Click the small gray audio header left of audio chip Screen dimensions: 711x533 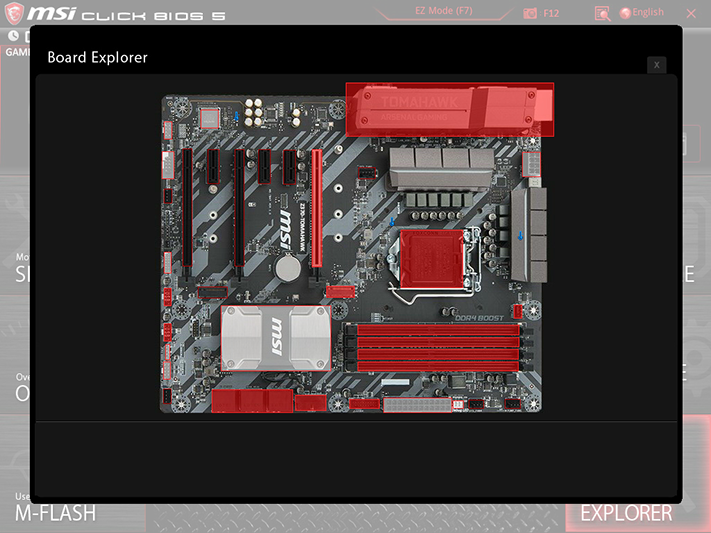[168, 130]
